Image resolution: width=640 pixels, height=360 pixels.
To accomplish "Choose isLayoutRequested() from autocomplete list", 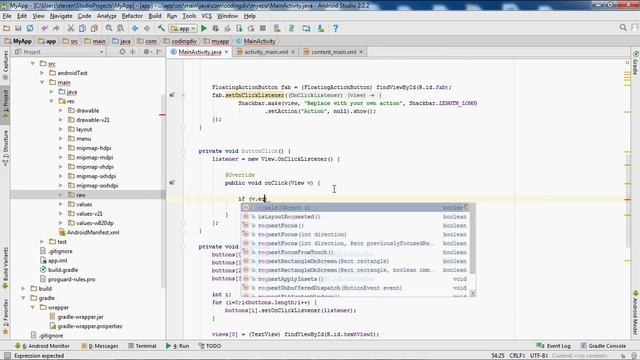I will coord(355,217).
